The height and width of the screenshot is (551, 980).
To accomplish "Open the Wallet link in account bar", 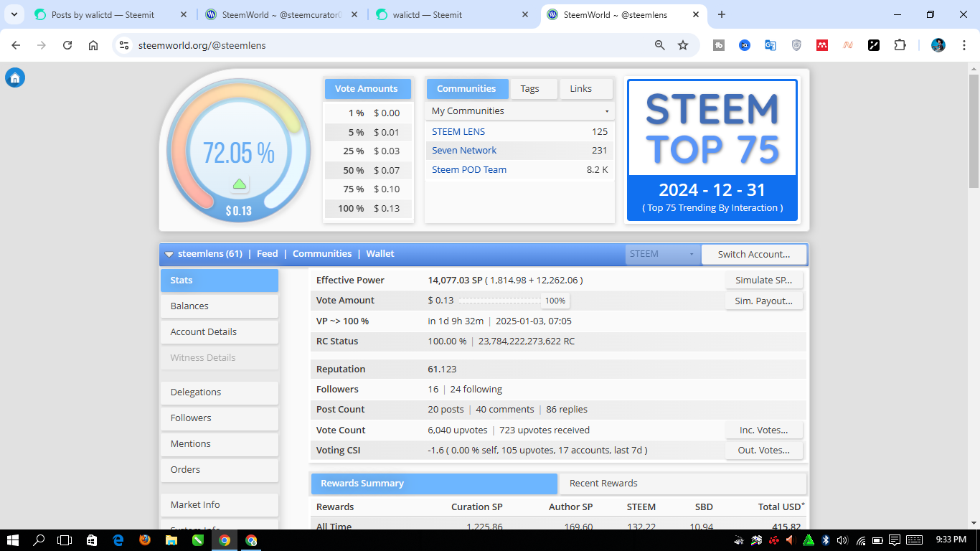I will pyautogui.click(x=380, y=254).
